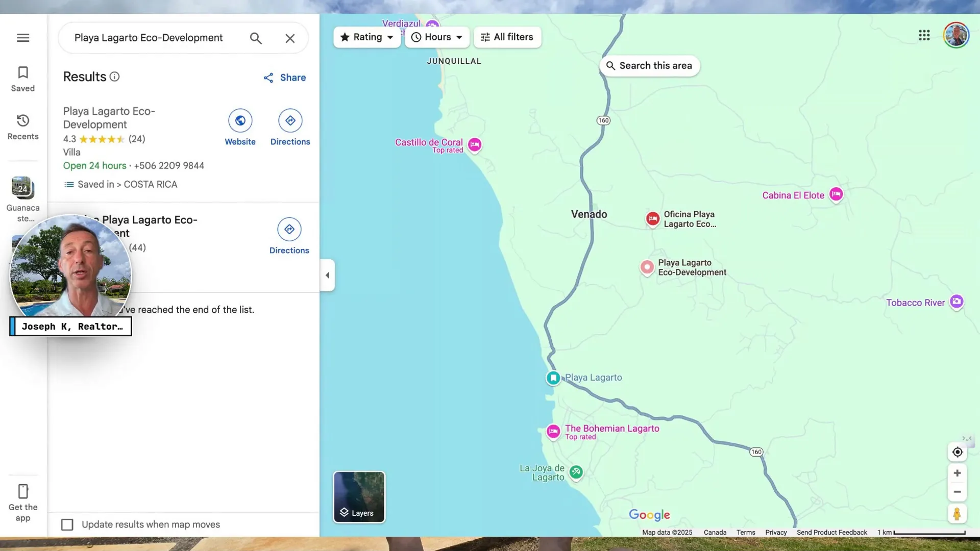Image resolution: width=980 pixels, height=551 pixels.
Task: Select La Joya de Lagarto pin
Action: coord(576,472)
